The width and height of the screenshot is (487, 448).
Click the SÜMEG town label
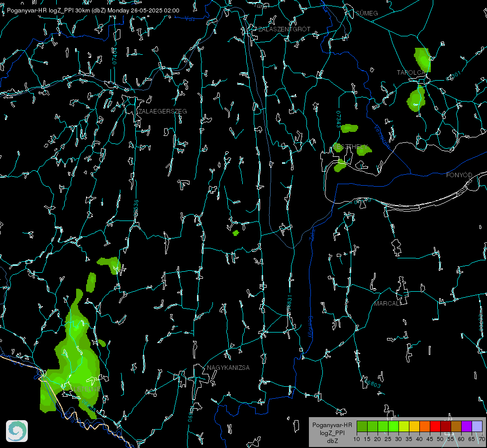367,13
